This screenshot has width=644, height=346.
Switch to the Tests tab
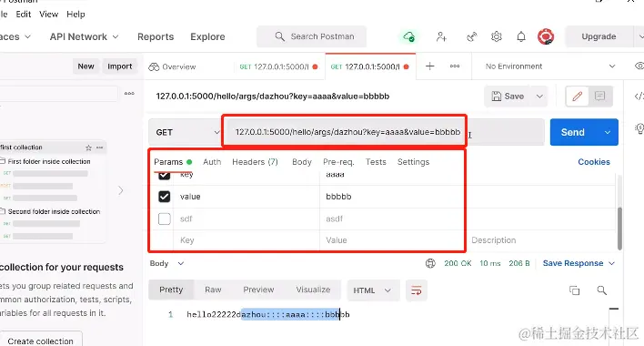click(376, 162)
